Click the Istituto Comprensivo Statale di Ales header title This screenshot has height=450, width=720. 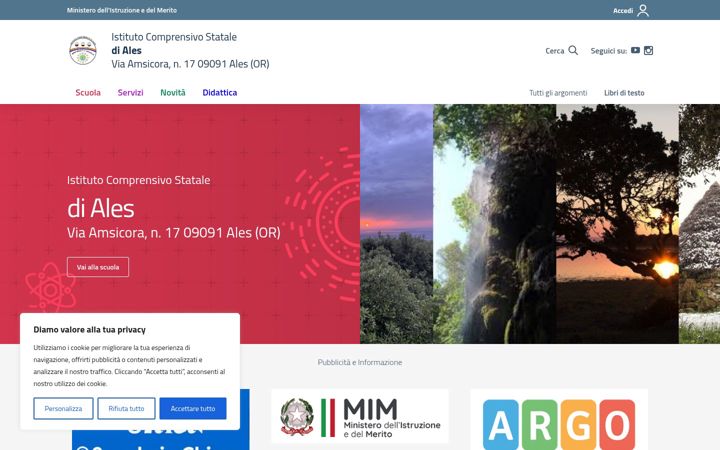tap(190, 50)
